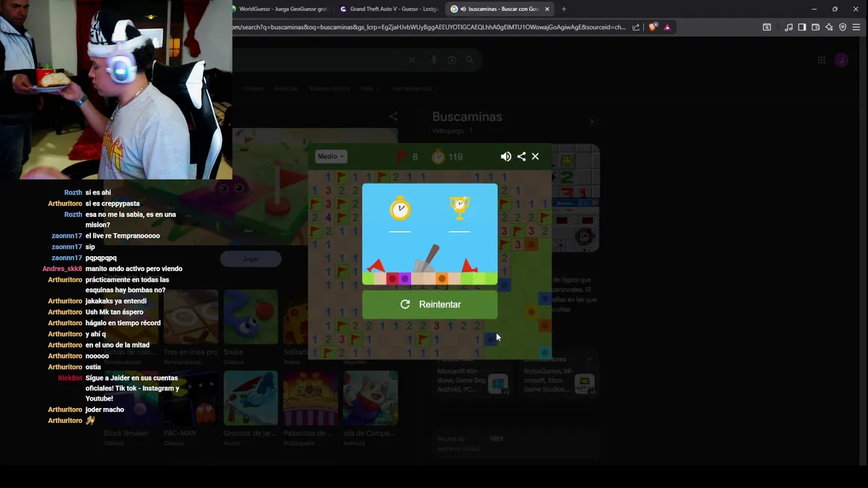This screenshot has height=488, width=868.
Task: Click the Reintentar button
Action: point(430,304)
